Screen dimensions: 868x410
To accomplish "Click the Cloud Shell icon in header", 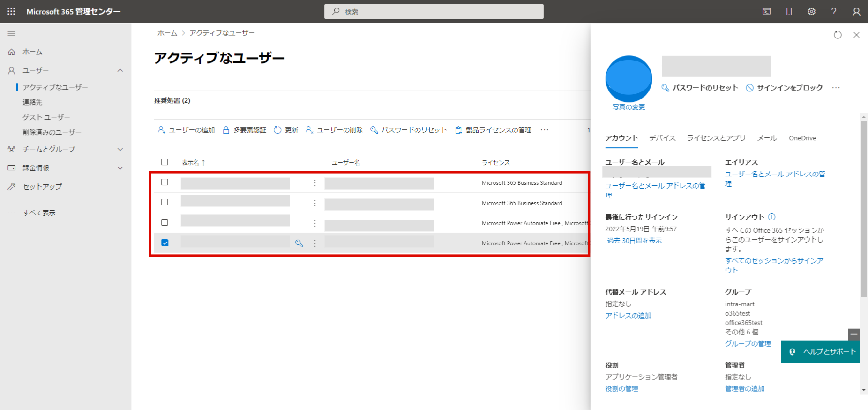I will pos(767,12).
